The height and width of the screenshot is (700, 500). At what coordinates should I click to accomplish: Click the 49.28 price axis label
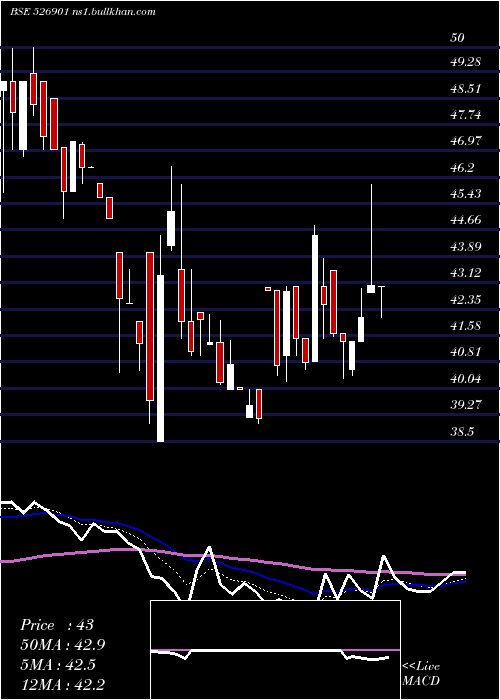coord(466,62)
